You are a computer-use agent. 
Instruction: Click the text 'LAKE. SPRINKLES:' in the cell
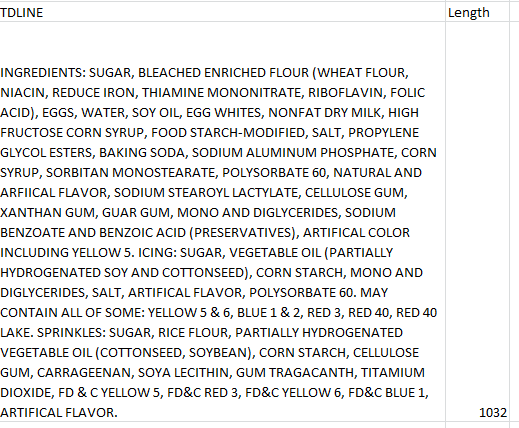[x=53, y=333]
